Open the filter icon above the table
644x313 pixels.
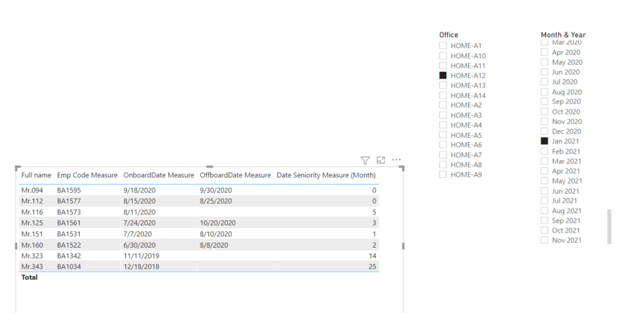(365, 160)
